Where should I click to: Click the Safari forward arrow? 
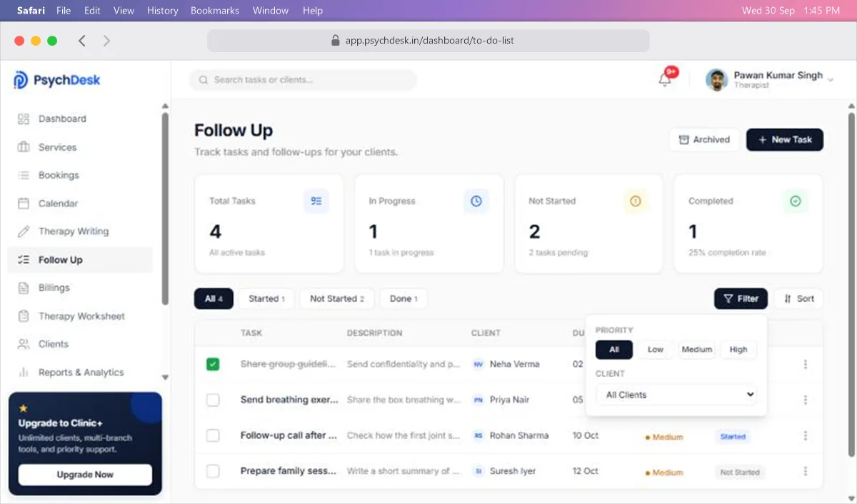[x=106, y=41]
